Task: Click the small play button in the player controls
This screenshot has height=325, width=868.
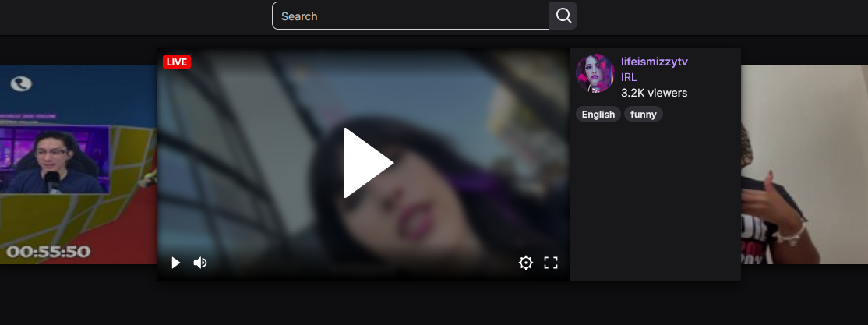Action: pos(175,263)
